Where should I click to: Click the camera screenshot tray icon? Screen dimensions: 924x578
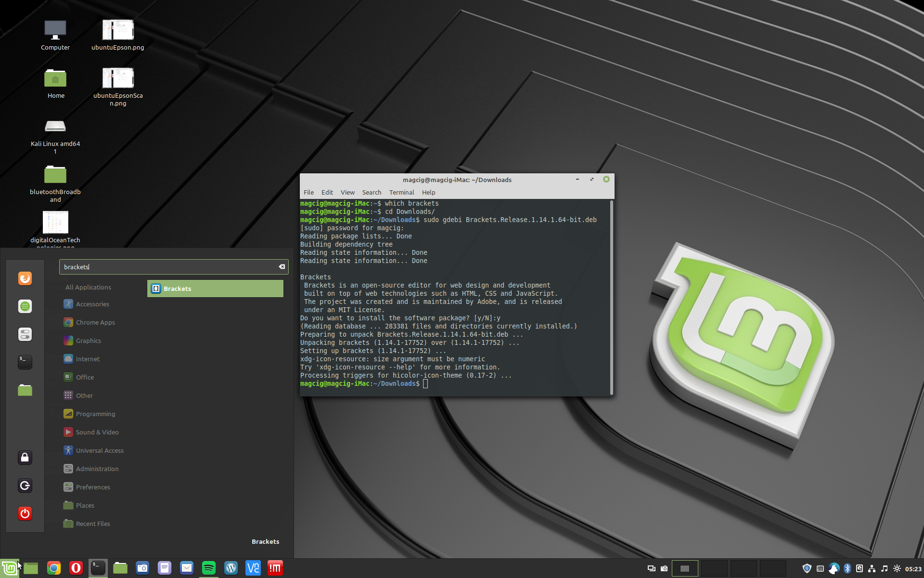point(664,568)
